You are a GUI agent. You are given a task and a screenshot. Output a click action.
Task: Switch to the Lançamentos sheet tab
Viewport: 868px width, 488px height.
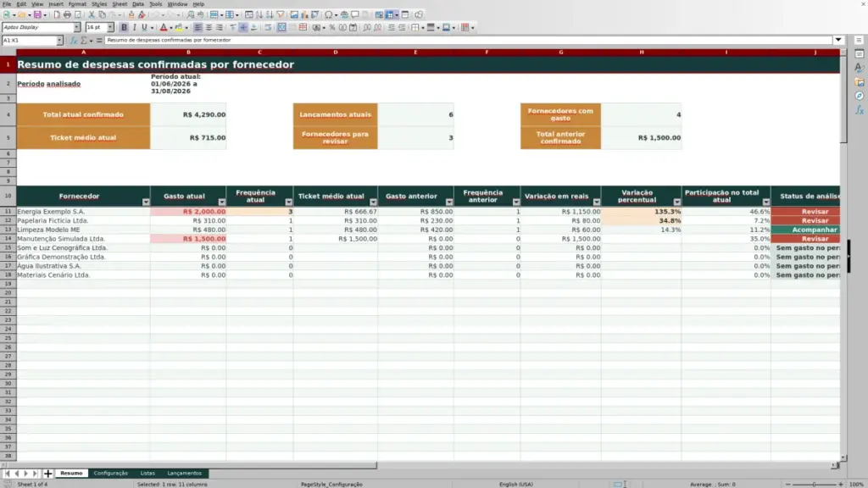click(x=184, y=474)
